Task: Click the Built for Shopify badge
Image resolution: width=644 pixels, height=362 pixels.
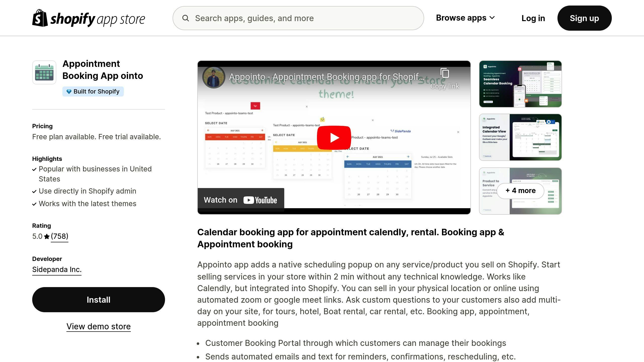Action: tap(93, 92)
